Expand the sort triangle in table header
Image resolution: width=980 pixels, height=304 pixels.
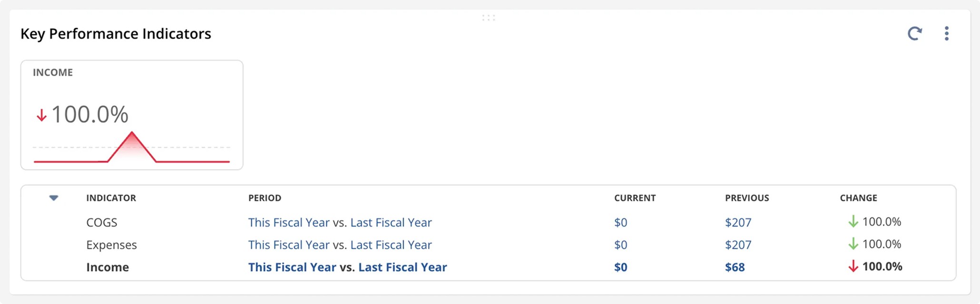[54, 198]
